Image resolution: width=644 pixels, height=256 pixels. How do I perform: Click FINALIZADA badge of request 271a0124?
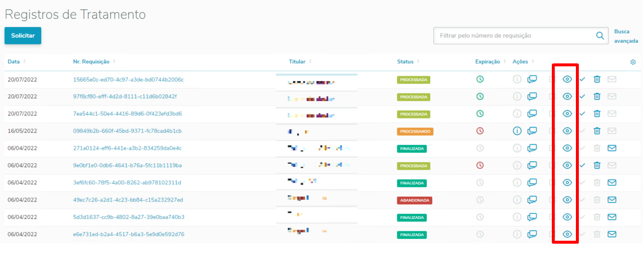pos(412,149)
